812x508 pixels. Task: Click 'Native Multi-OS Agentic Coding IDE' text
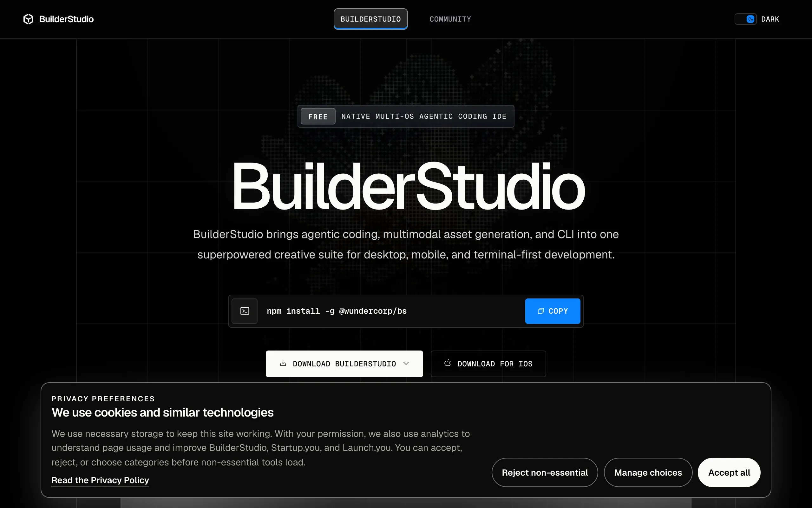[x=424, y=116]
